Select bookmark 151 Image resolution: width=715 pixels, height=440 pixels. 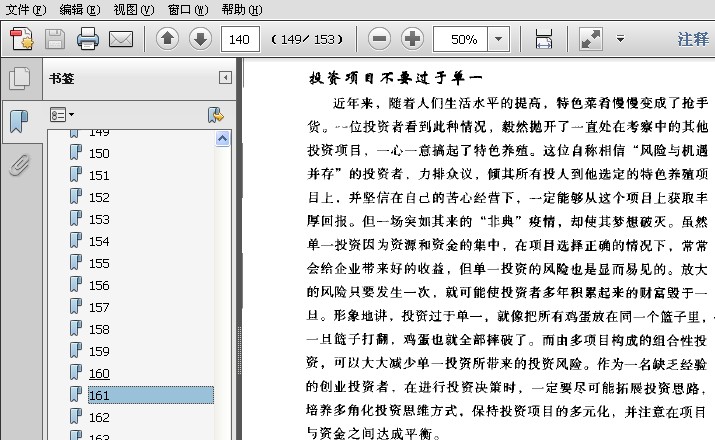99,176
